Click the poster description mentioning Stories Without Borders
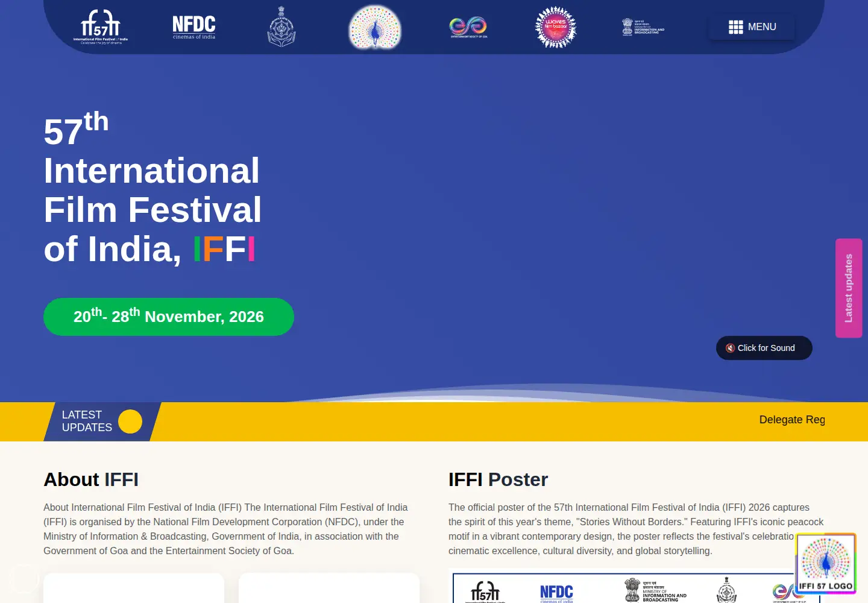 pos(636,529)
